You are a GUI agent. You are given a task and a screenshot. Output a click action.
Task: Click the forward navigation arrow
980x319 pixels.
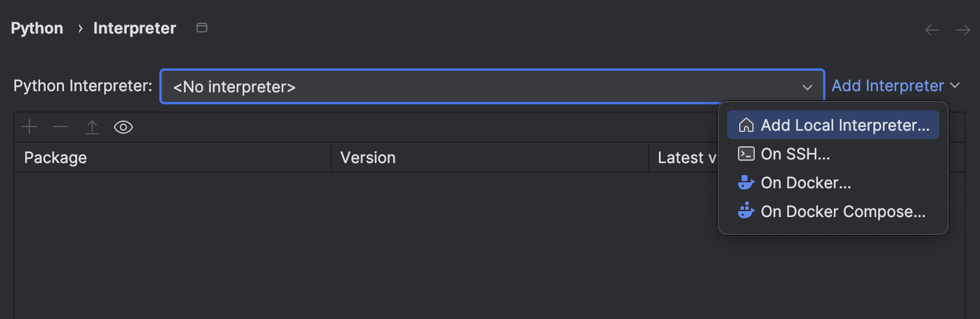pyautogui.click(x=963, y=30)
